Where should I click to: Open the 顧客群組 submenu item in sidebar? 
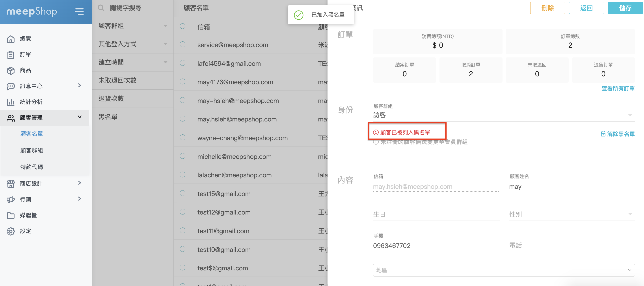32,150
